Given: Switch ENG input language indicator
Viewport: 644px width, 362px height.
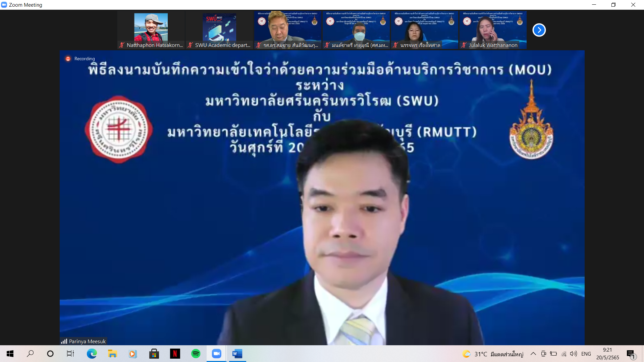Looking at the screenshot, I should coord(586,354).
